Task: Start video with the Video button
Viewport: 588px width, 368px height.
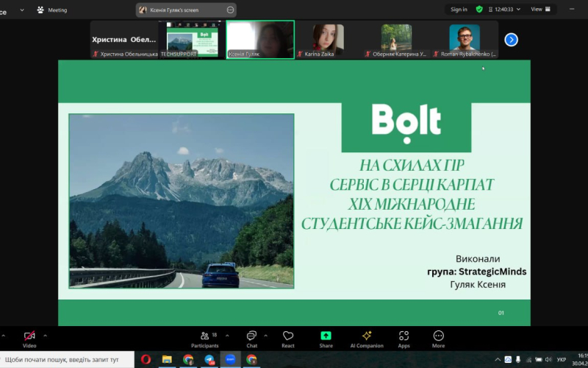Action: click(x=29, y=339)
